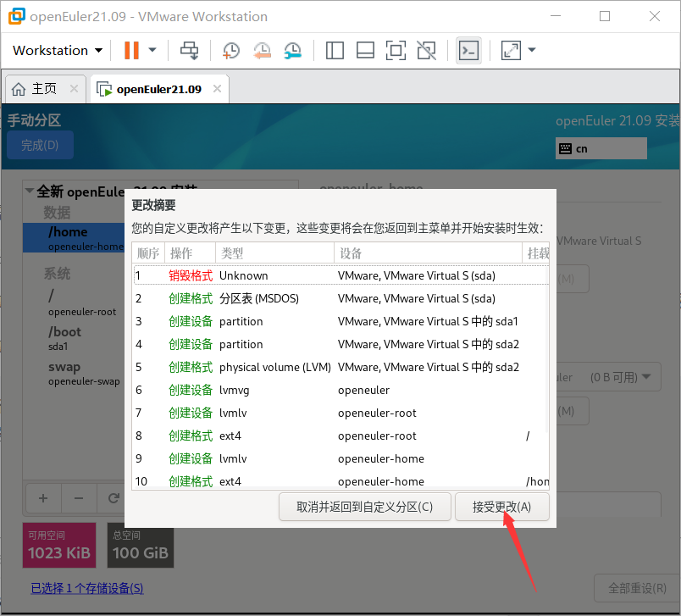Select row 8 ext4 openeuler-root
681x616 pixels.
[341, 436]
